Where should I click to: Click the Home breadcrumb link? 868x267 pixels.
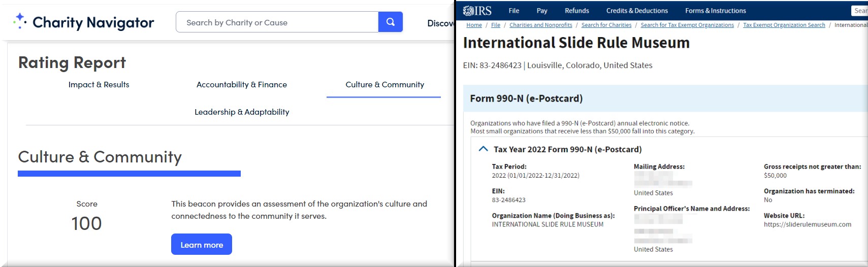coord(474,25)
